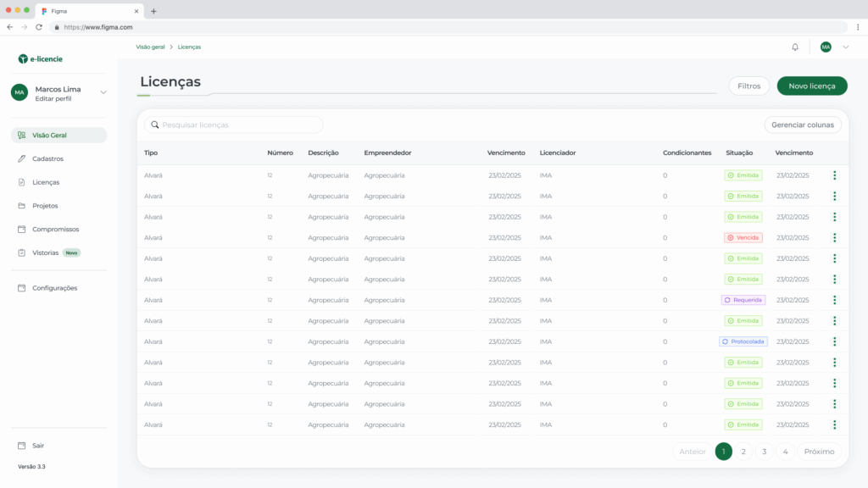Reload the page with the browser refresh button
Viewport: 868px width, 488px height.
coord(39,27)
